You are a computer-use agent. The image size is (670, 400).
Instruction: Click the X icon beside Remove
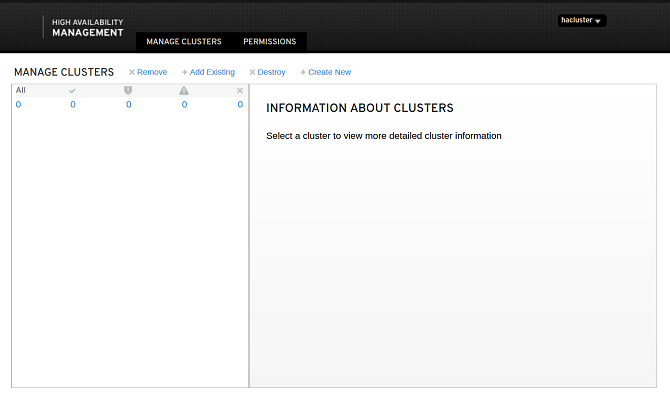click(131, 72)
